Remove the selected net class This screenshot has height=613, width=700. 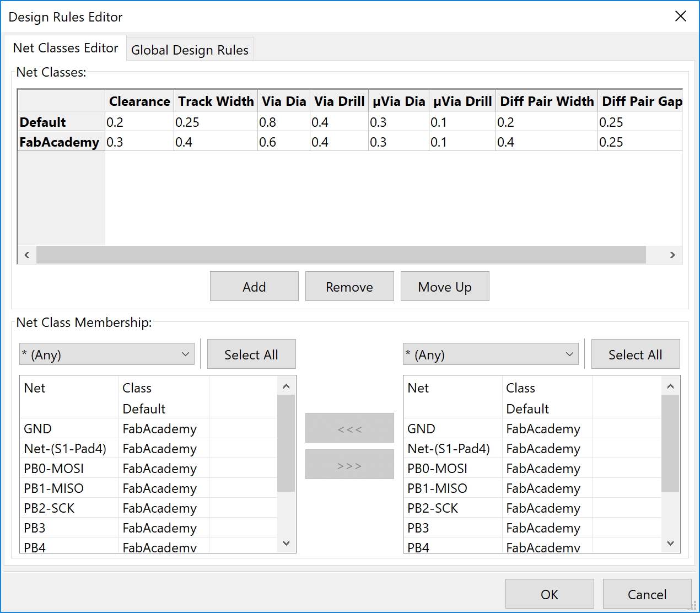pos(349,286)
